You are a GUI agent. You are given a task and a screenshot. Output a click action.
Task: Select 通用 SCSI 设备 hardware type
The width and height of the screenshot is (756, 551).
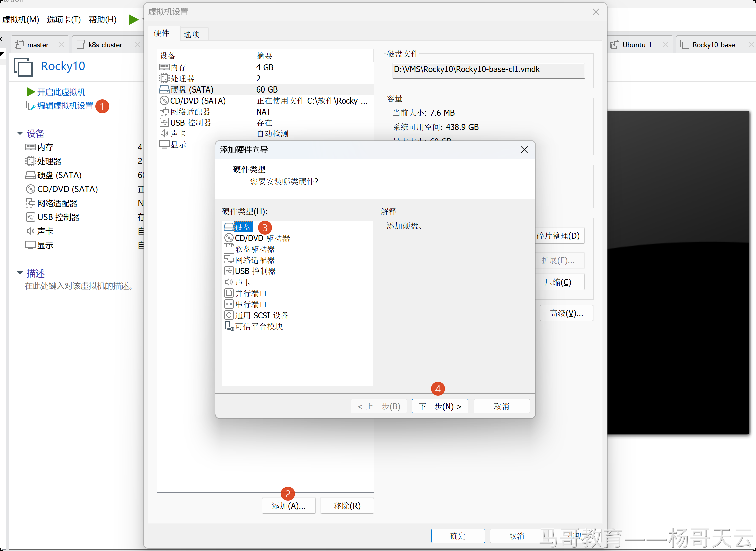(x=256, y=315)
